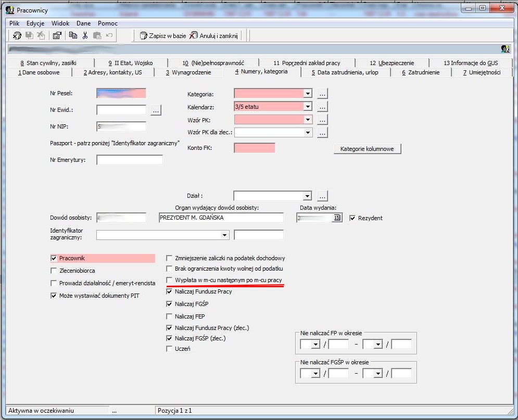Open the Wzór PK dla zlec. dropdown

tap(308, 132)
